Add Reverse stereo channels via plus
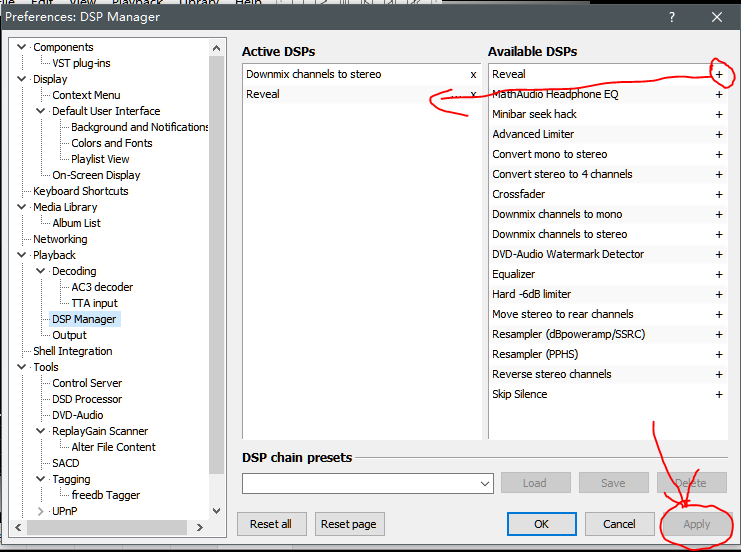The width and height of the screenshot is (741, 552). pos(718,374)
